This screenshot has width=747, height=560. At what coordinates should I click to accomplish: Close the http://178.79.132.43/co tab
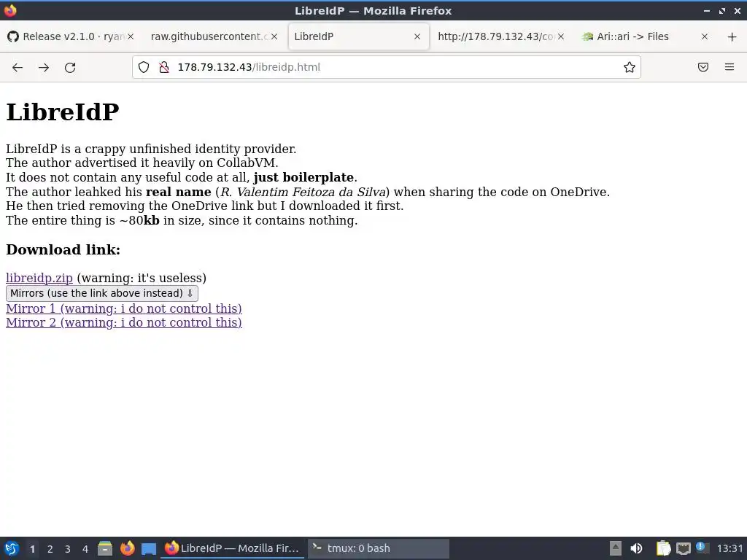click(561, 36)
